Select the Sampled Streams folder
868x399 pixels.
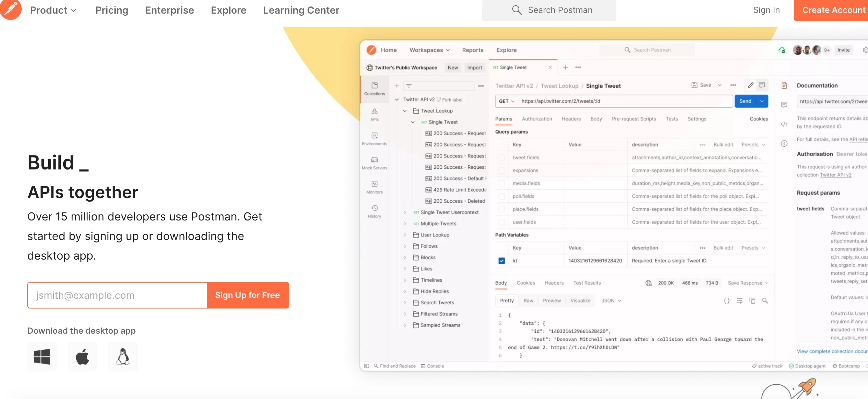tap(437, 325)
